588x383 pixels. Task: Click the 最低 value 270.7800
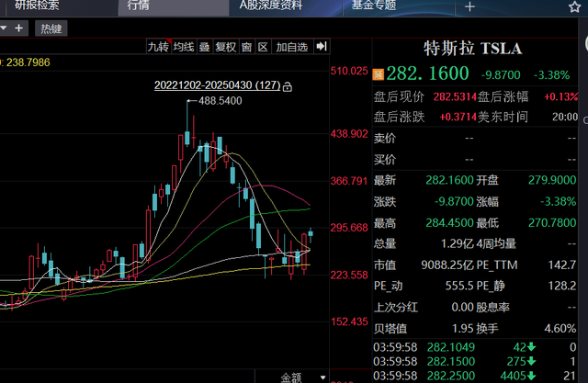pyautogui.click(x=552, y=223)
